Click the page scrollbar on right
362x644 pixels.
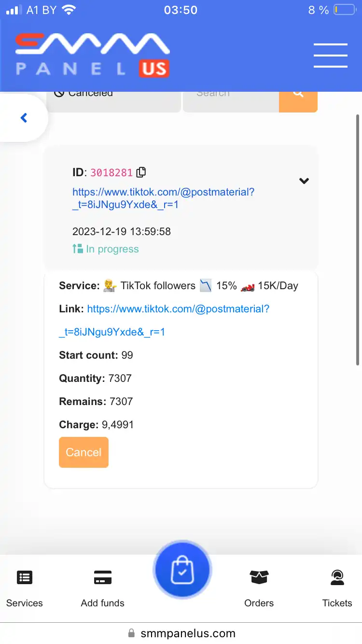[358, 240]
